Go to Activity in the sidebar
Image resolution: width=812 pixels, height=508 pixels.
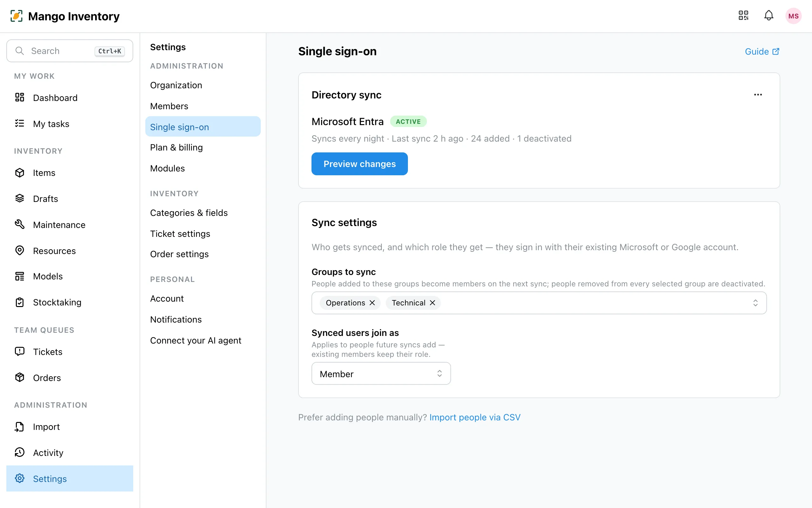[x=70, y=452]
